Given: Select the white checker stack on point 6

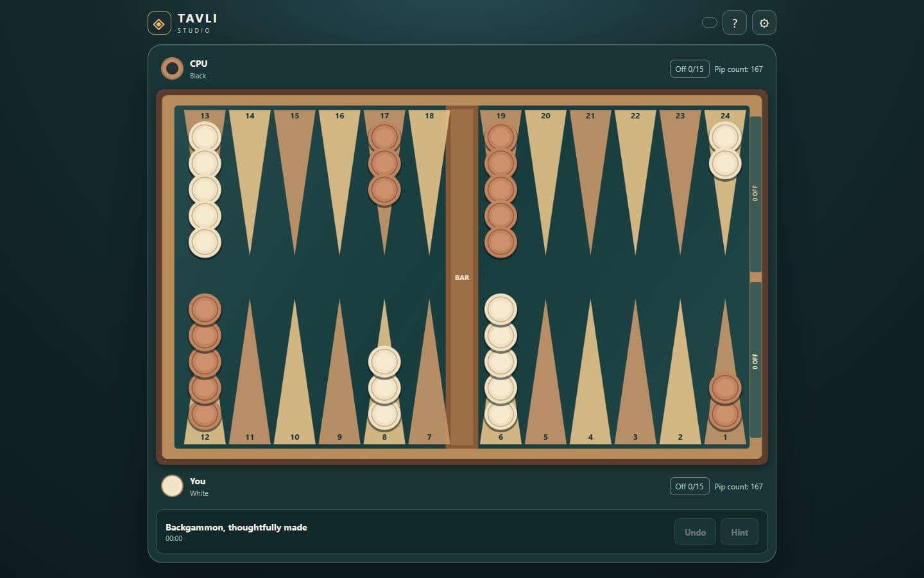Looking at the screenshot, I should click(x=501, y=362).
